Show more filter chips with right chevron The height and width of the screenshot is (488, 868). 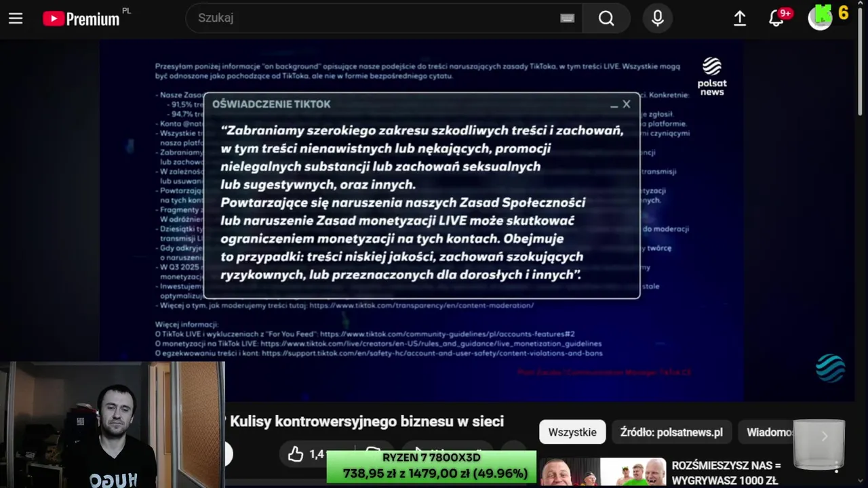[824, 436]
